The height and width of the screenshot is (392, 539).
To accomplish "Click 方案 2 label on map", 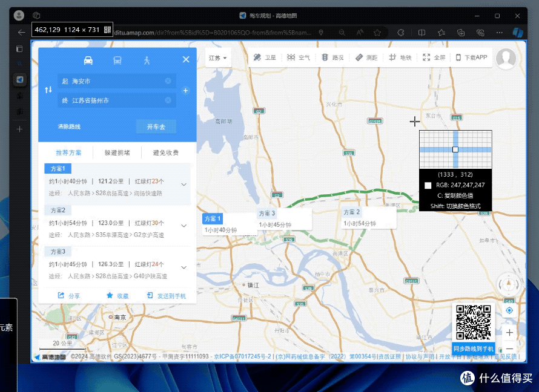I will pos(352,212).
